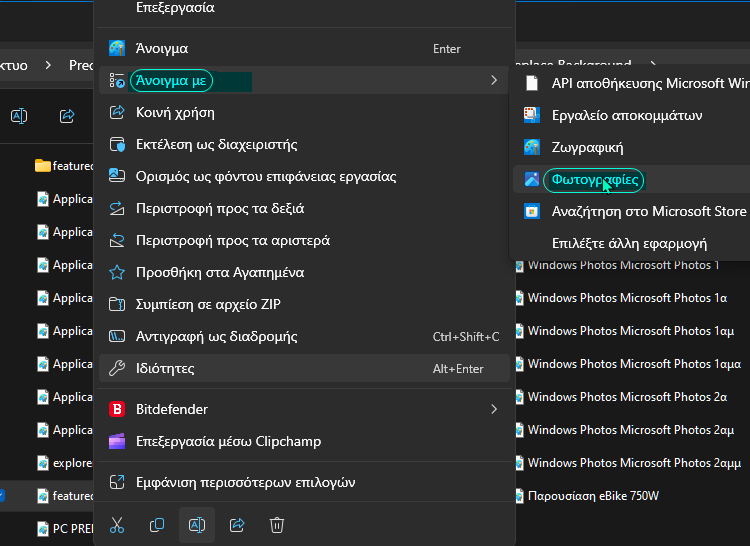Click the Microsoft Store icon in submenu
Viewport: 750px width, 546px height.
click(x=532, y=211)
